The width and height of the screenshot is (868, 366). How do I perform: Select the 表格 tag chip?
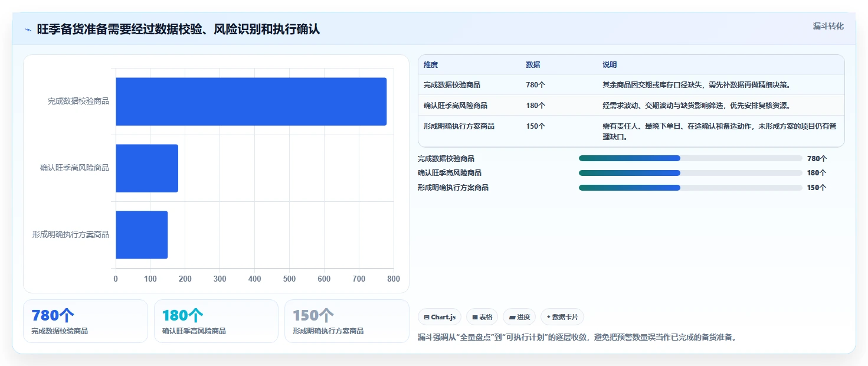coord(482,317)
